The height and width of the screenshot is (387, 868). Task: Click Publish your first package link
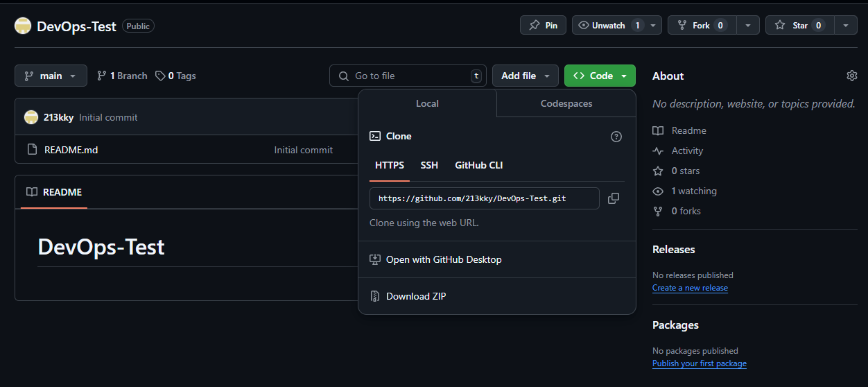coord(700,363)
